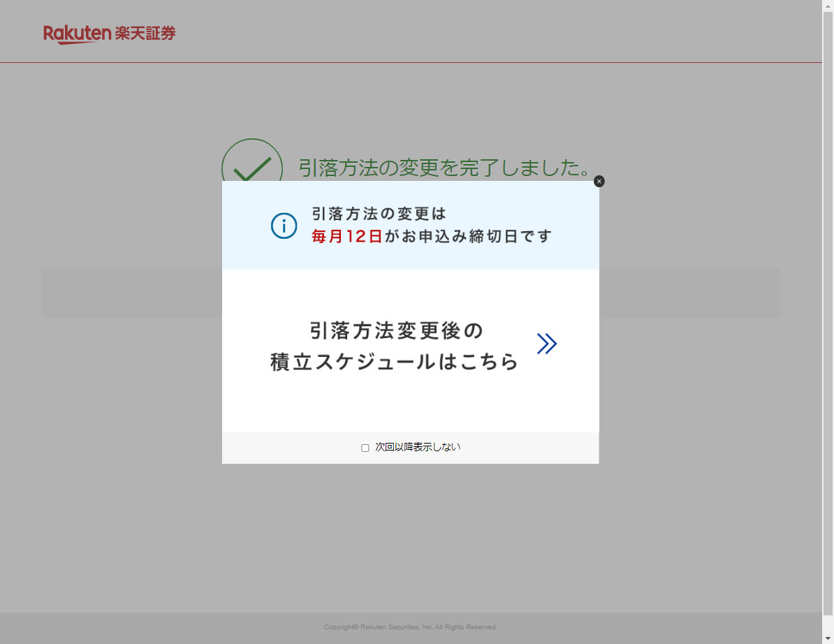Click the copyright footer text
The width and height of the screenshot is (834, 644).
[411, 627]
